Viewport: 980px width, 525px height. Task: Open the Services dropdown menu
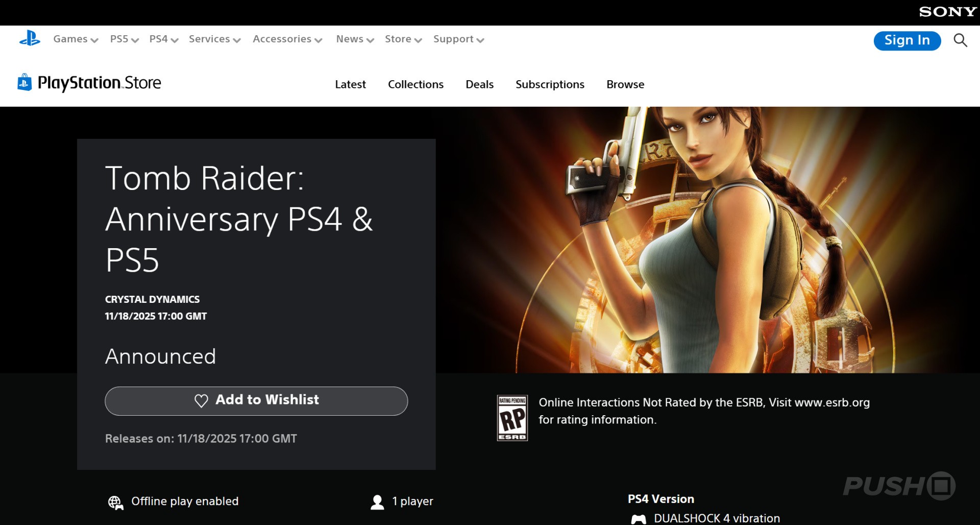(214, 39)
